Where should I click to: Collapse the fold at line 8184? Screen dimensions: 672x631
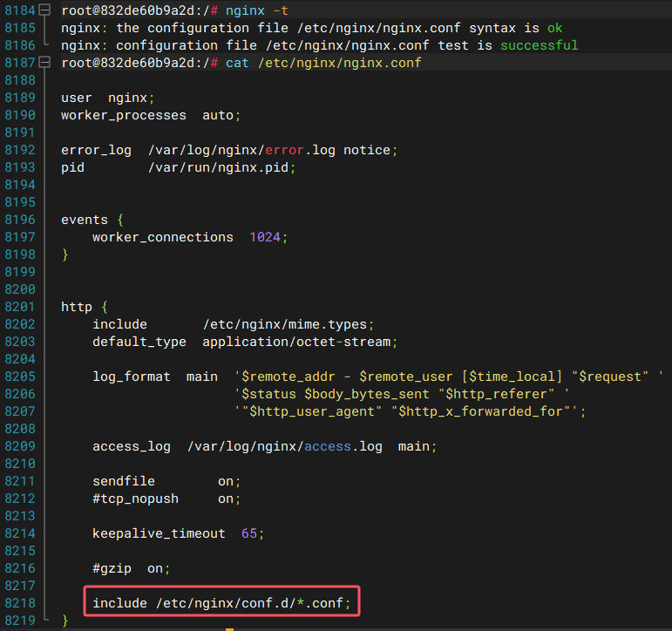pyautogui.click(x=44, y=10)
